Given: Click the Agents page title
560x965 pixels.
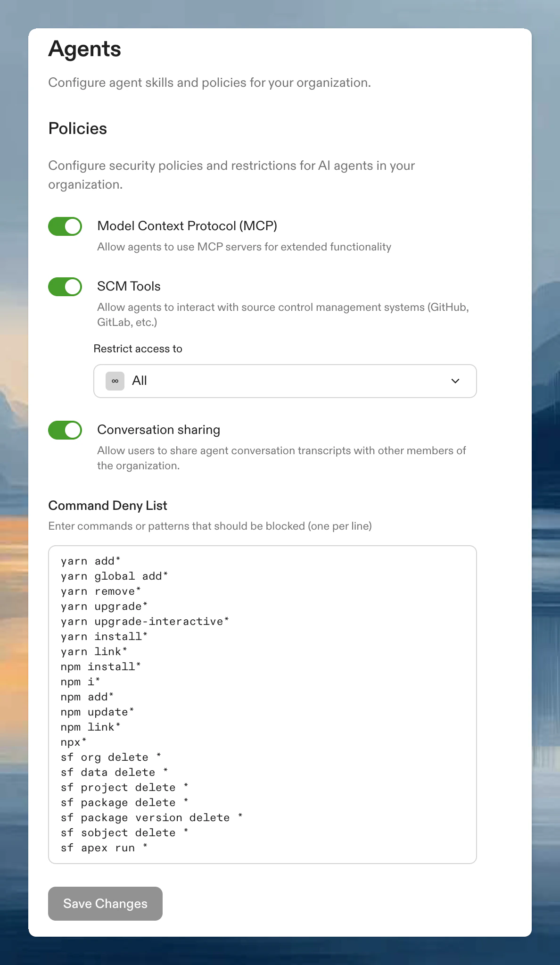Looking at the screenshot, I should (x=85, y=49).
